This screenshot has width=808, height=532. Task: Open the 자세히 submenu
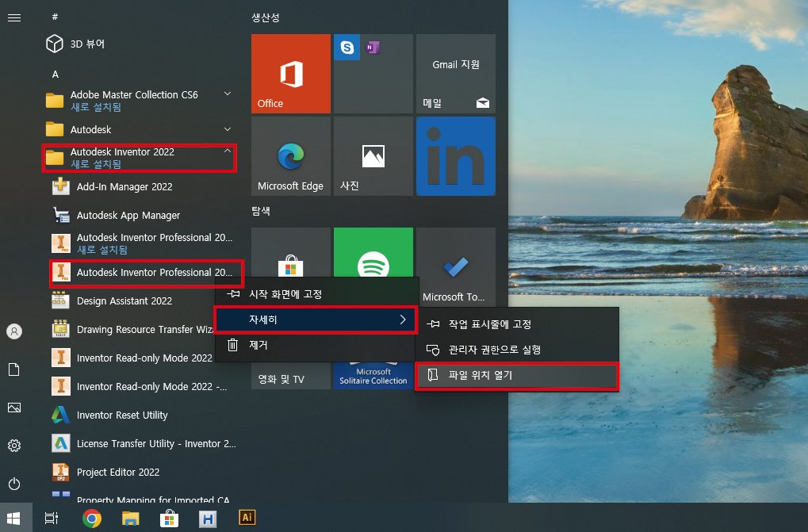[316, 320]
